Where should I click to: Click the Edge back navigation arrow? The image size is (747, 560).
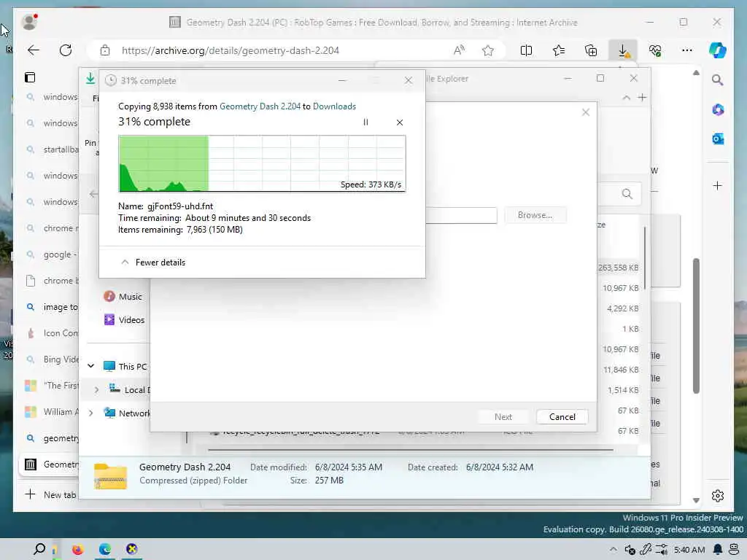(34, 50)
